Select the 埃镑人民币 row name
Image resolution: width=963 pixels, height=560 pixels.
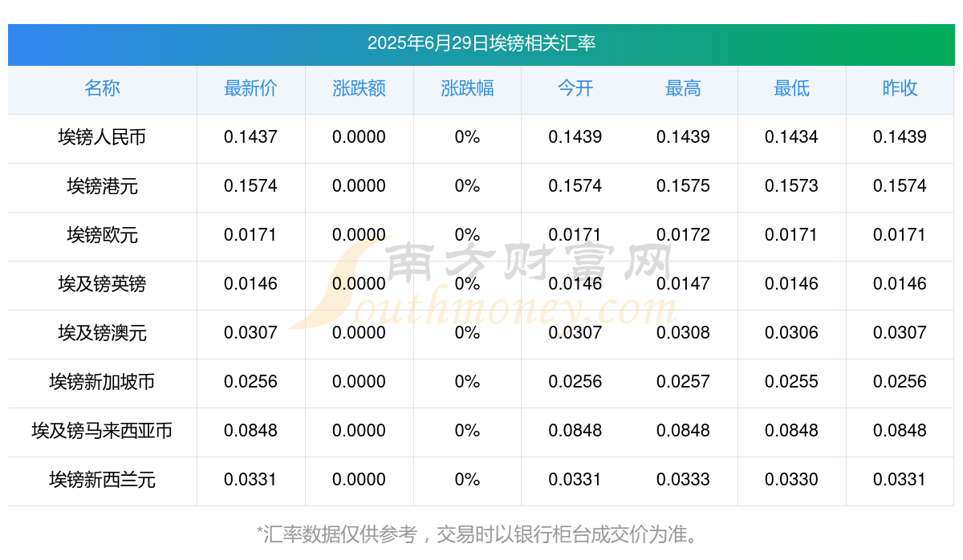pyautogui.click(x=102, y=137)
